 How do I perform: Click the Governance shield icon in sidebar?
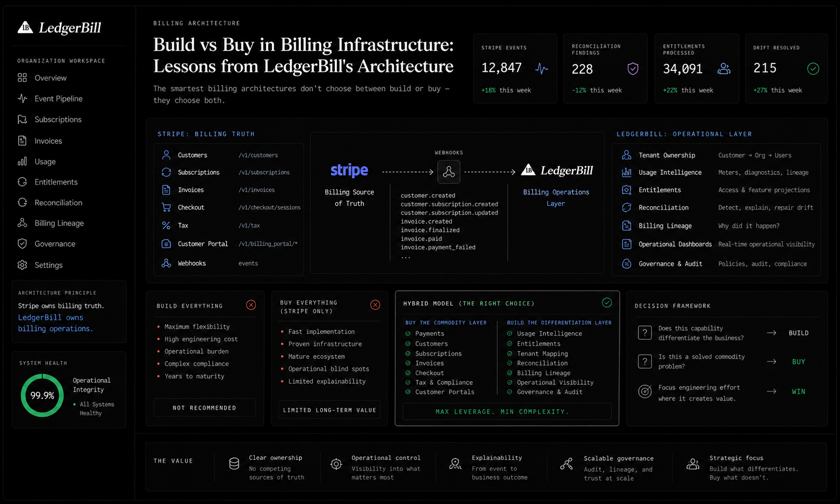(x=22, y=244)
